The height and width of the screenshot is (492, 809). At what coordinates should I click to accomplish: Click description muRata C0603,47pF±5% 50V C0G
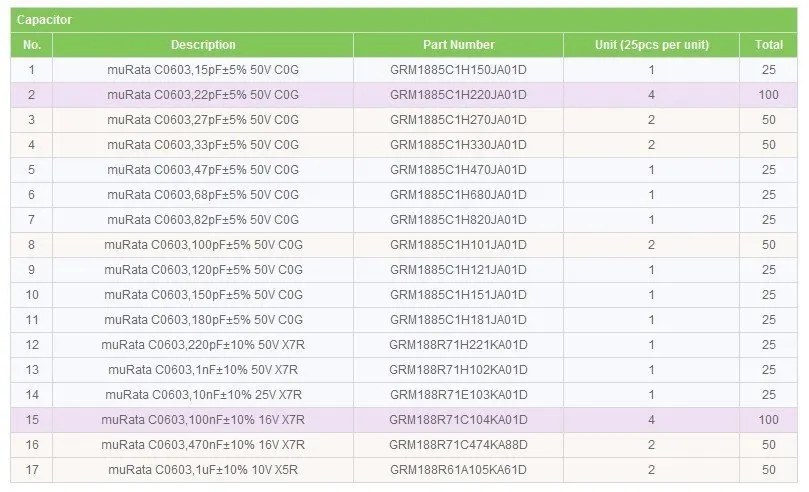pyautogui.click(x=203, y=170)
